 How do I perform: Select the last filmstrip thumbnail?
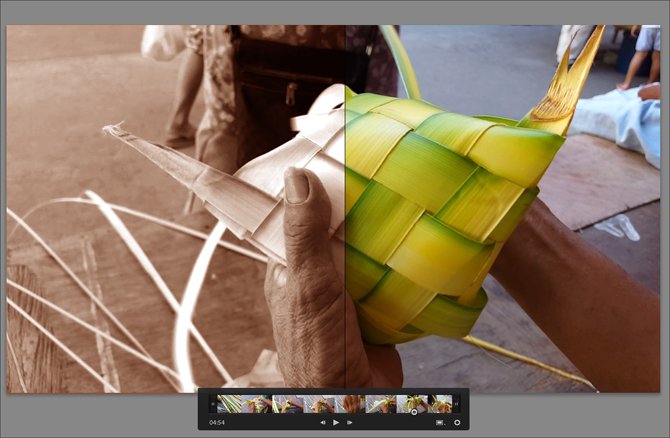[440, 404]
